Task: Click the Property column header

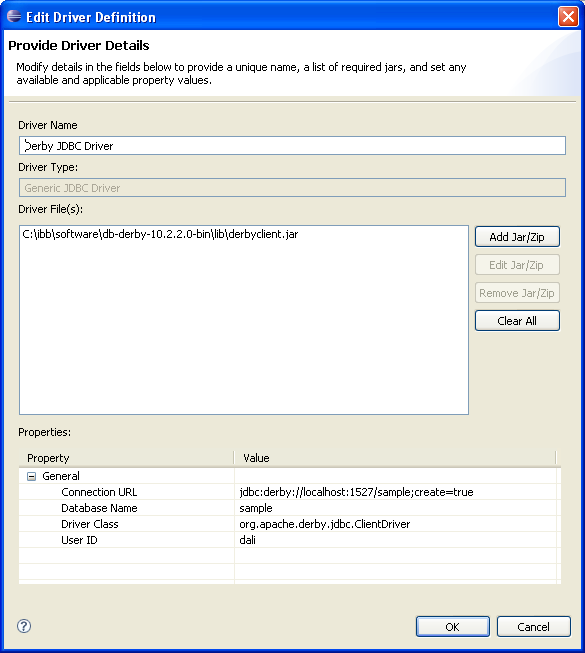Action: pos(126,458)
